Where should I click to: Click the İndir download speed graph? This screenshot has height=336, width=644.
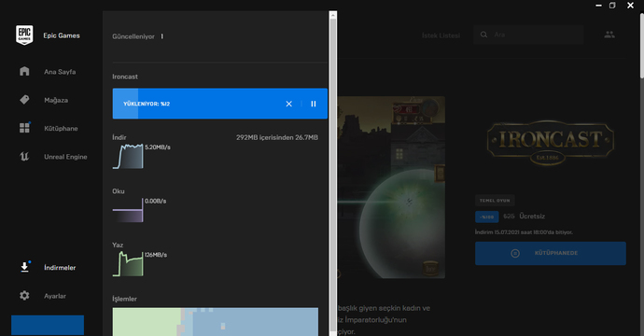[x=128, y=156]
